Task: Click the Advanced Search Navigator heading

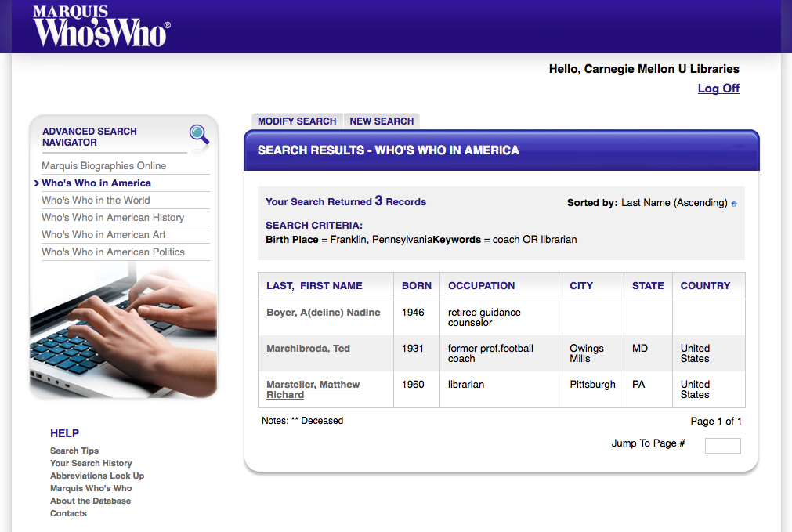Action: pyautogui.click(x=89, y=137)
